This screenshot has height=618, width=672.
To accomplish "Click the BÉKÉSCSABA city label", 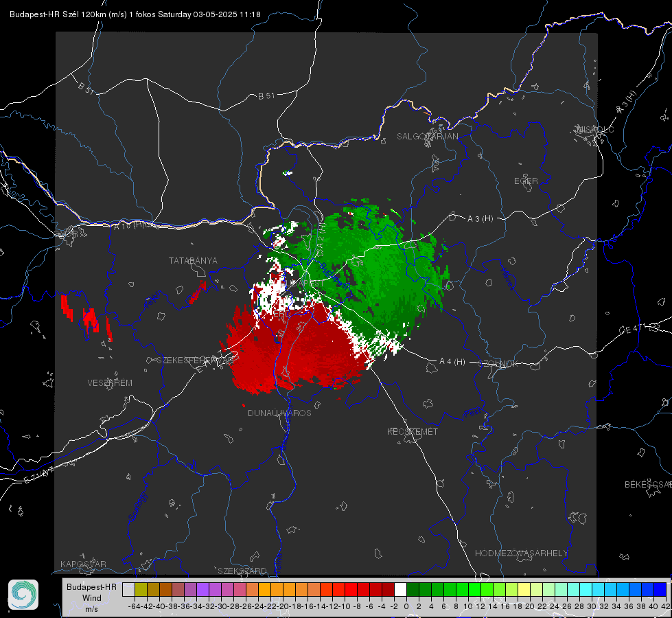I will click(648, 484).
